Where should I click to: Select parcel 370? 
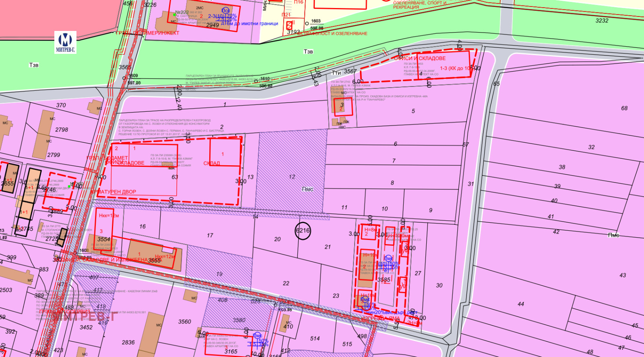[x=61, y=105]
